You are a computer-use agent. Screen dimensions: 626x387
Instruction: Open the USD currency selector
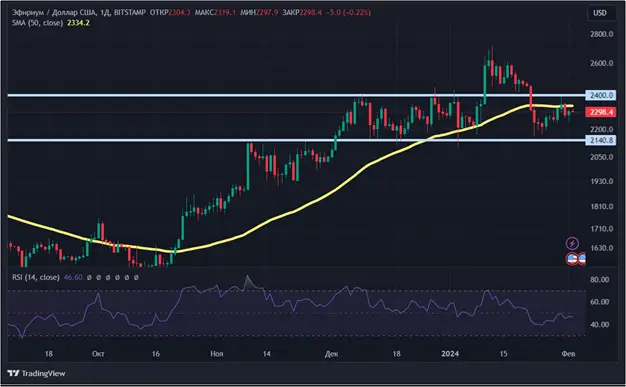(x=600, y=13)
